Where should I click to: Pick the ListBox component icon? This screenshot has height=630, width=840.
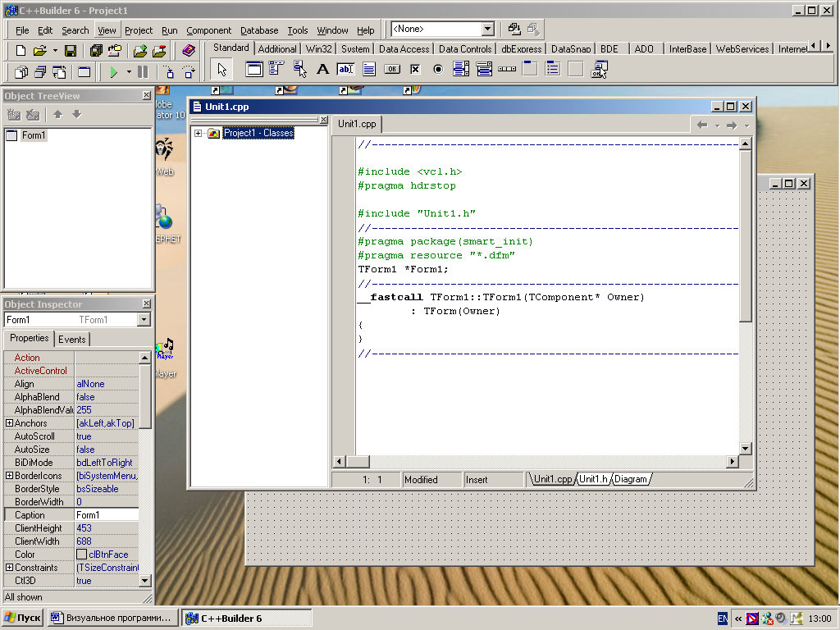[x=461, y=69]
